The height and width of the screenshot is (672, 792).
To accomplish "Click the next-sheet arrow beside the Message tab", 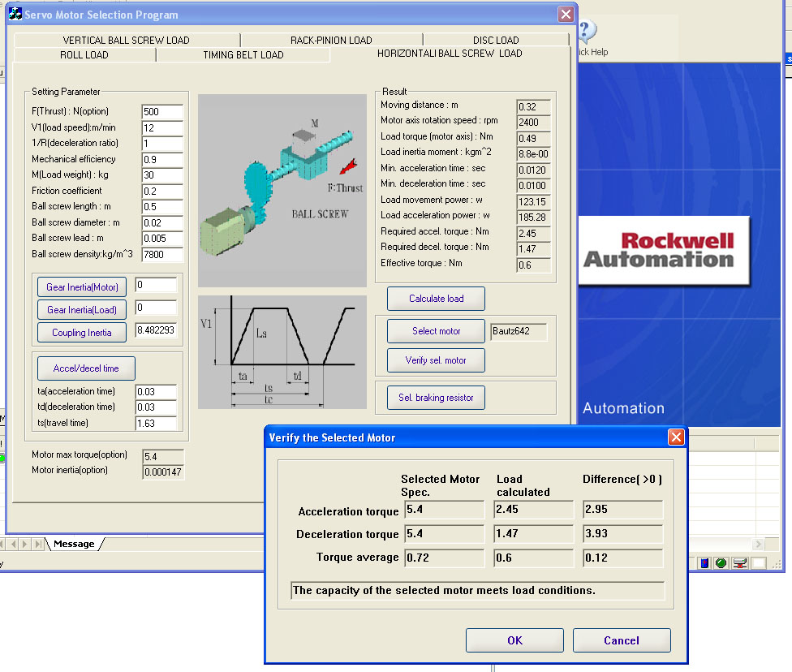I will click(24, 544).
